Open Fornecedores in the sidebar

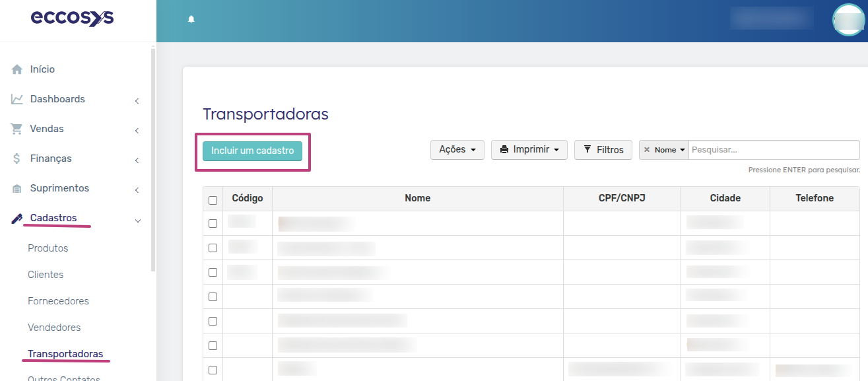coord(58,301)
